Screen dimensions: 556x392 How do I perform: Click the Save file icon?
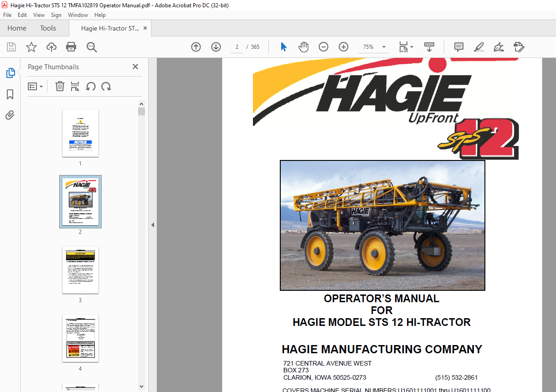point(11,47)
